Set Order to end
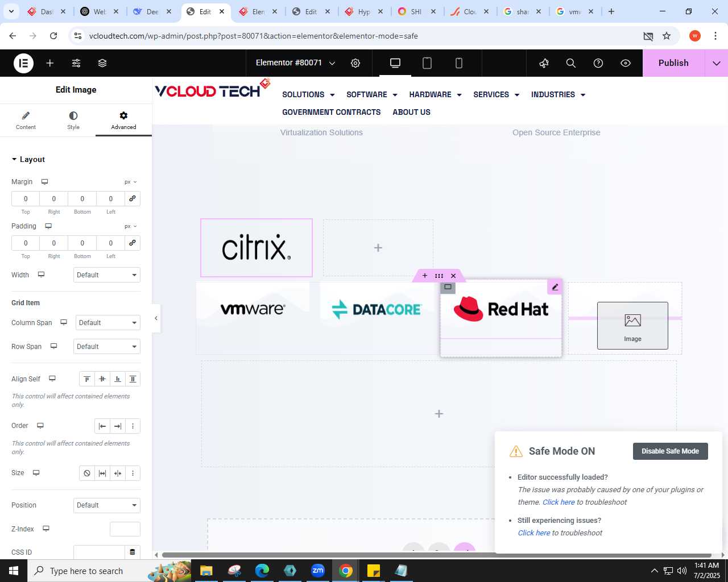 click(x=118, y=426)
